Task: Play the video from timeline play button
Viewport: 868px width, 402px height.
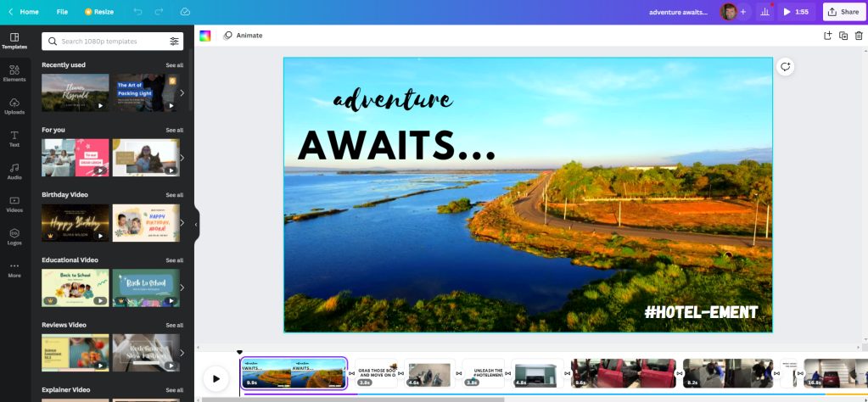Action: (x=216, y=378)
